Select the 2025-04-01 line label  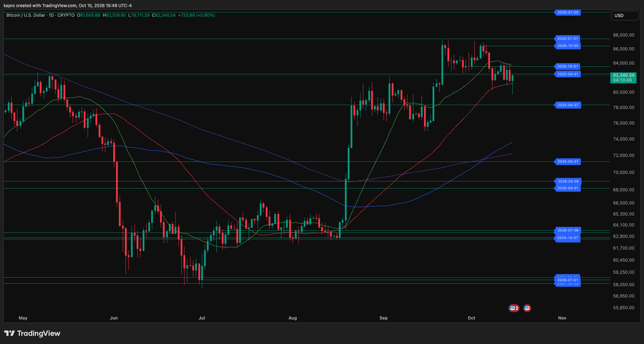pyautogui.click(x=568, y=74)
